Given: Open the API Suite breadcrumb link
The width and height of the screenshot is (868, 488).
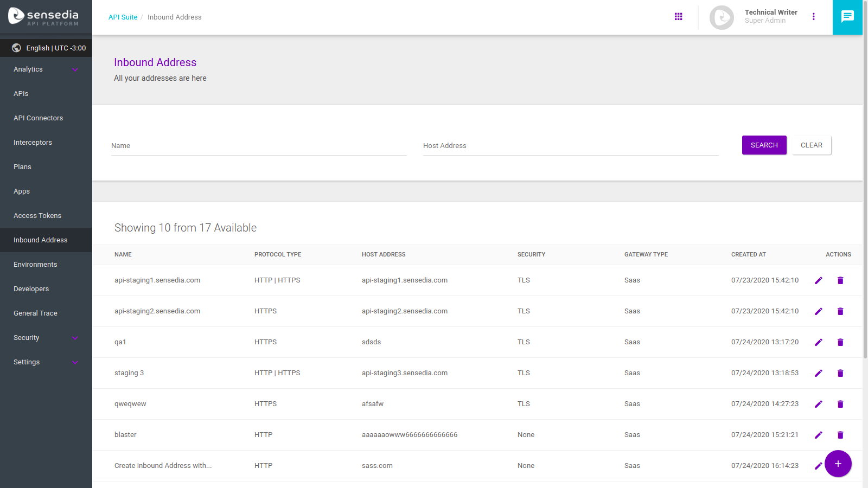Looking at the screenshot, I should [123, 17].
